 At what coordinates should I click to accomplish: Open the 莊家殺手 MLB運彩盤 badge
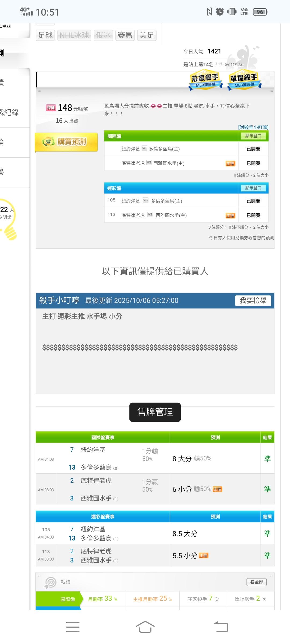[x=205, y=80]
